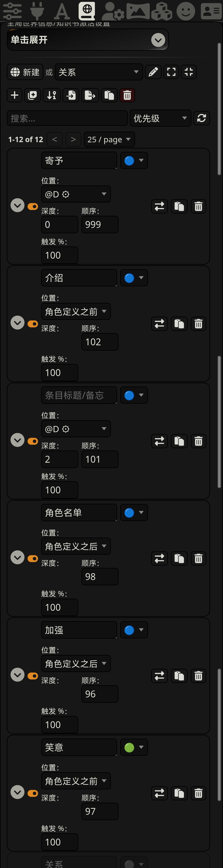Image resolution: width=223 pixels, height=868 pixels.
Task: Toggle the orange switch of 加强 entry
Action: coord(33,676)
